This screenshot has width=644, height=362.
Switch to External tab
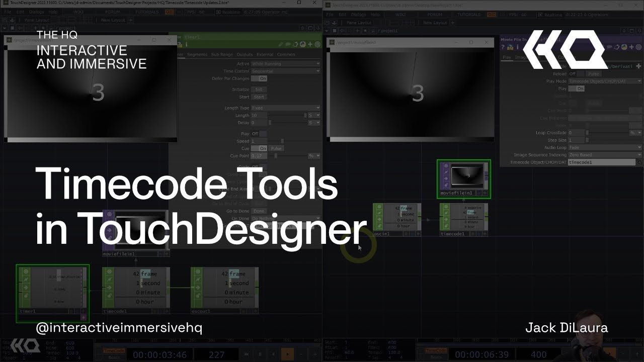(x=265, y=54)
